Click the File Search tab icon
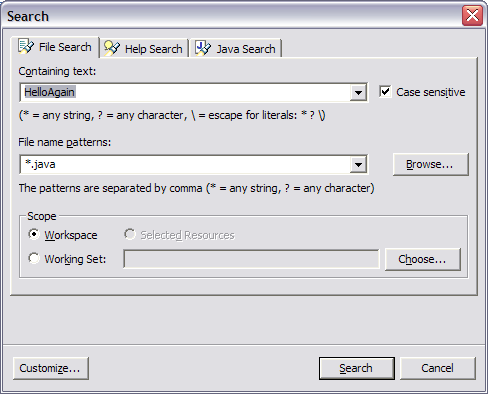This screenshot has width=488, height=394. click(26, 46)
